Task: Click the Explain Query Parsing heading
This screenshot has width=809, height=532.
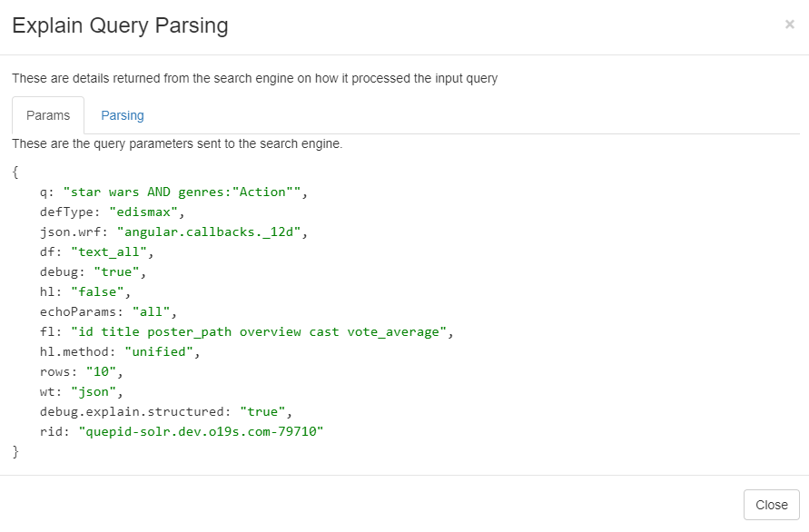Action: 120,25
